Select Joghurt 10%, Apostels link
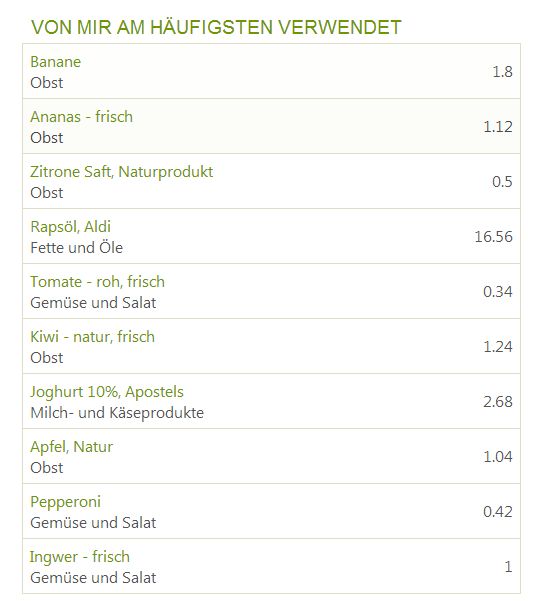 click(x=107, y=392)
